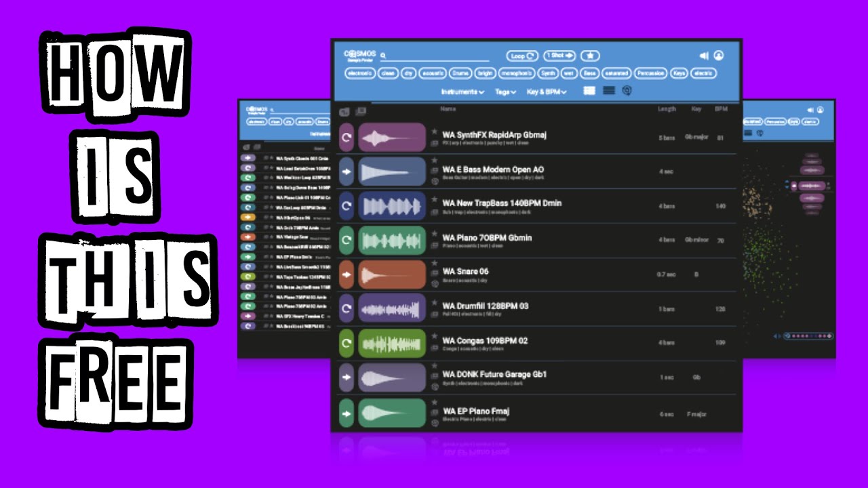Favorite WA E Bass Modern Open AO star
The image size is (868, 488).
(x=434, y=161)
